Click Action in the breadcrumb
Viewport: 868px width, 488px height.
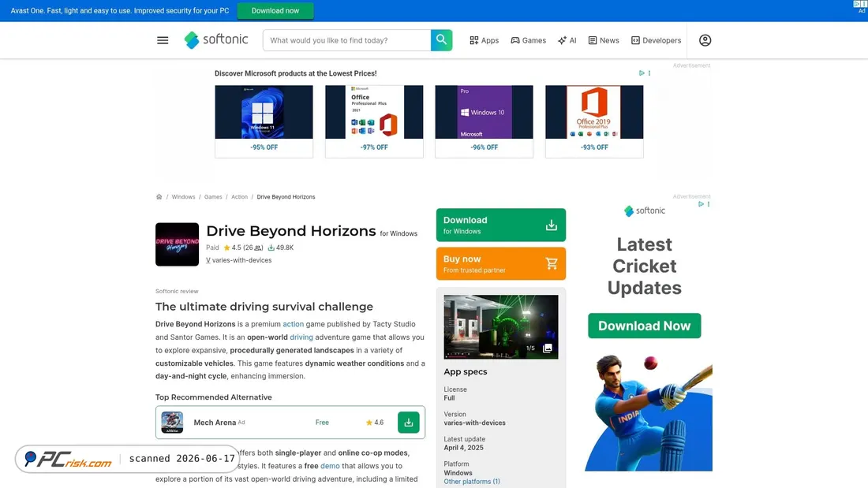pyautogui.click(x=240, y=197)
